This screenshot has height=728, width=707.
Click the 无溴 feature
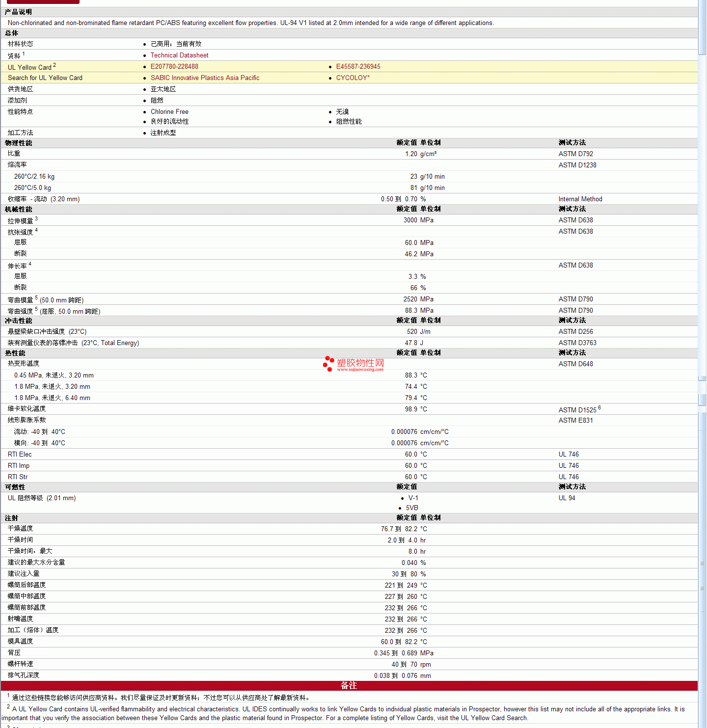[342, 112]
